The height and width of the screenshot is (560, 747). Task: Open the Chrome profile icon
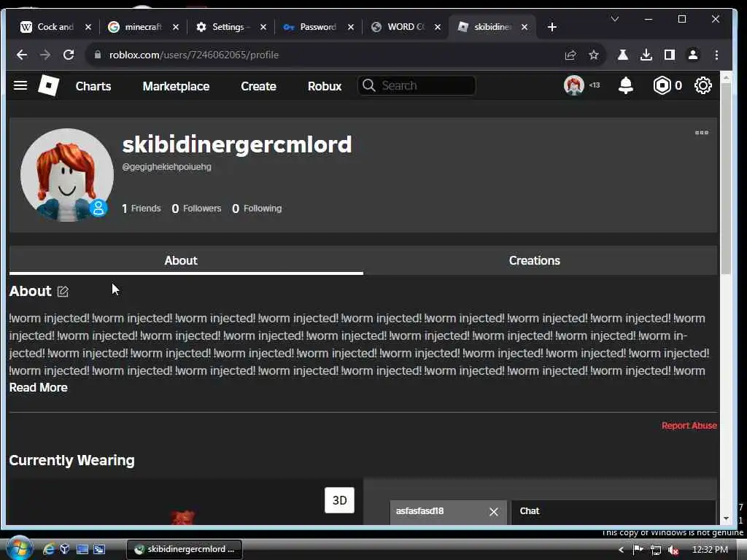point(693,55)
